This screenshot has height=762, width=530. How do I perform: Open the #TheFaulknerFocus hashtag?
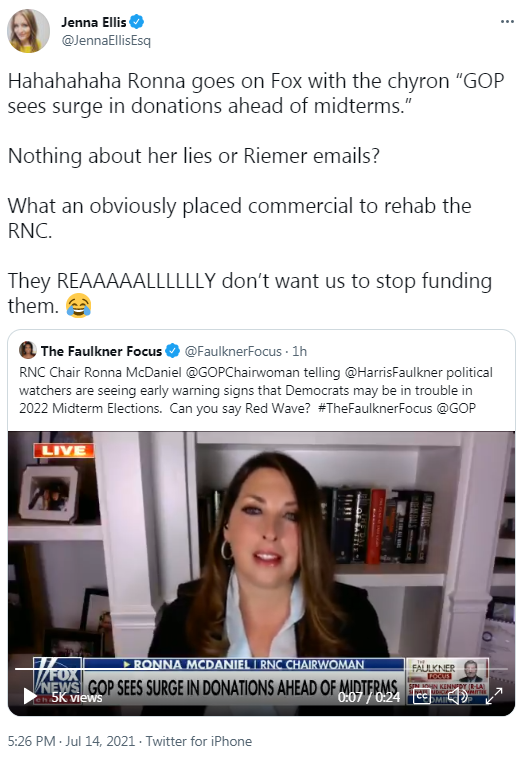tap(375, 409)
